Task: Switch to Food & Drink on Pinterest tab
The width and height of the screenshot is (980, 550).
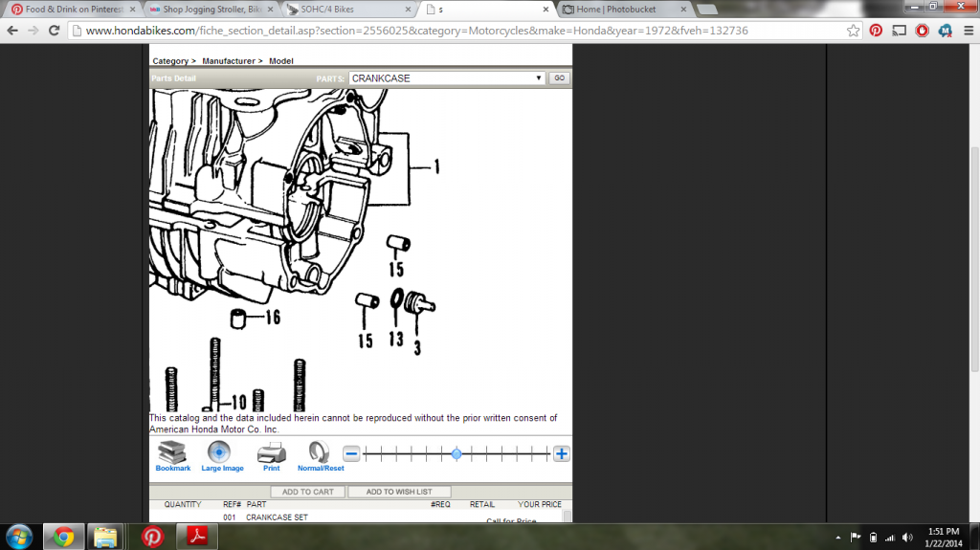Action: (73, 10)
